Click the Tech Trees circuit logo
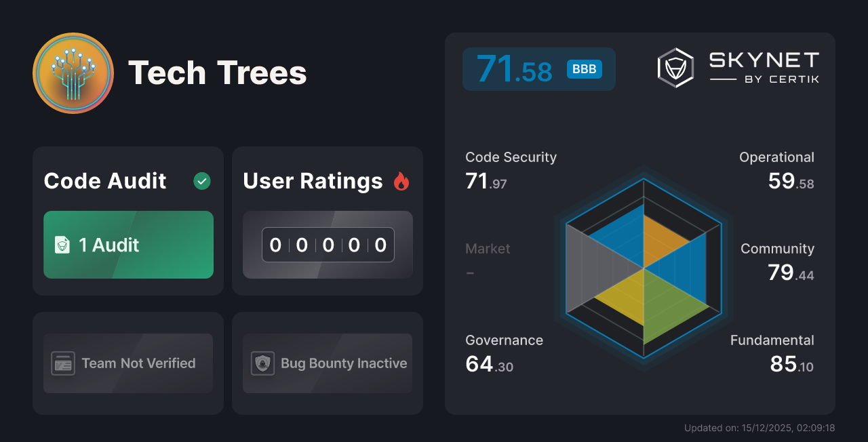Screen dimensions: 868x442 click(x=73, y=73)
